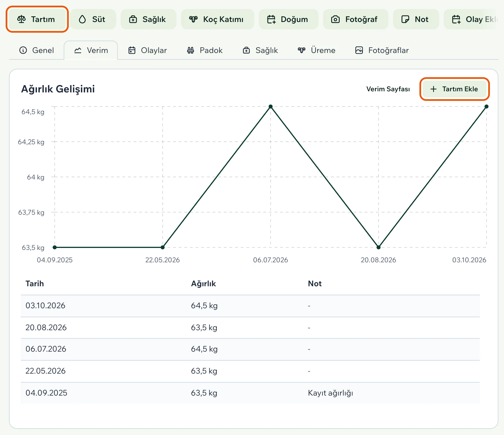This screenshot has height=435, width=504.
Task: Click the Kayıt ağırlığı note cell
Action: pos(330,393)
